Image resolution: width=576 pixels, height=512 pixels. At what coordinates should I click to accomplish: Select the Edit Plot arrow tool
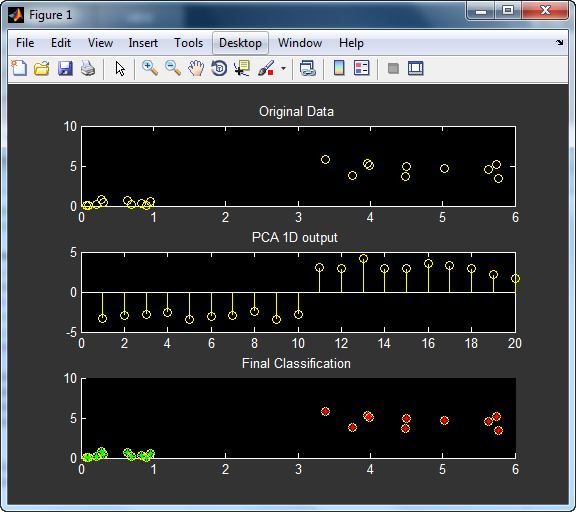click(x=120, y=68)
